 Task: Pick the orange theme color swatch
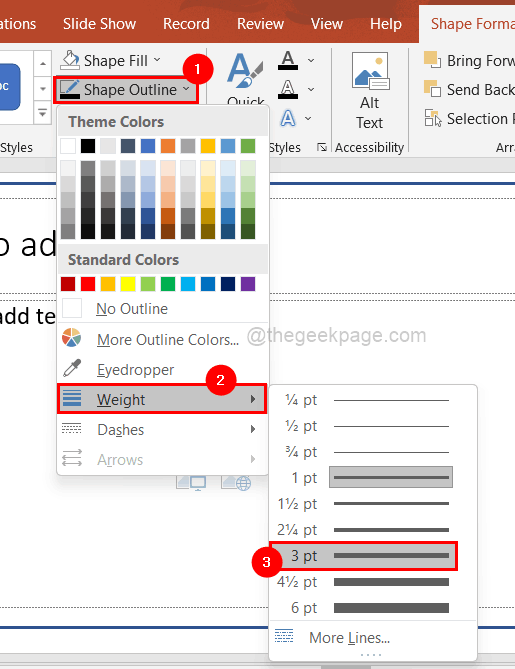point(168,146)
